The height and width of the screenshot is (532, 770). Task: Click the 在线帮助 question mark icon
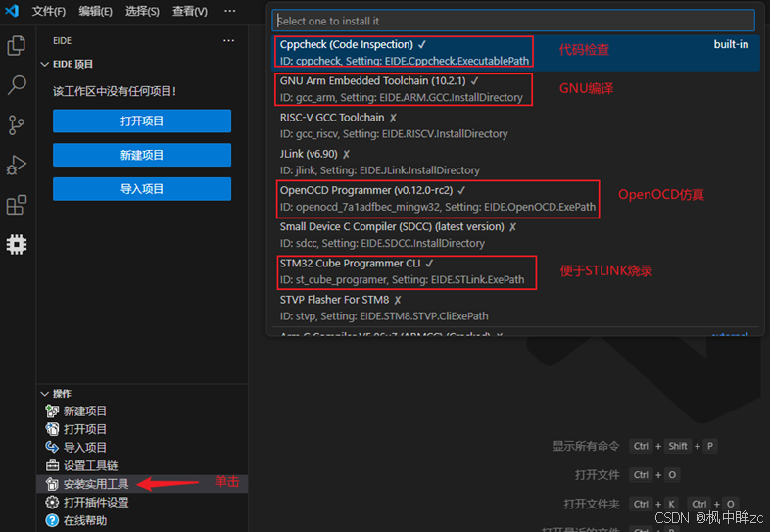[x=52, y=520]
